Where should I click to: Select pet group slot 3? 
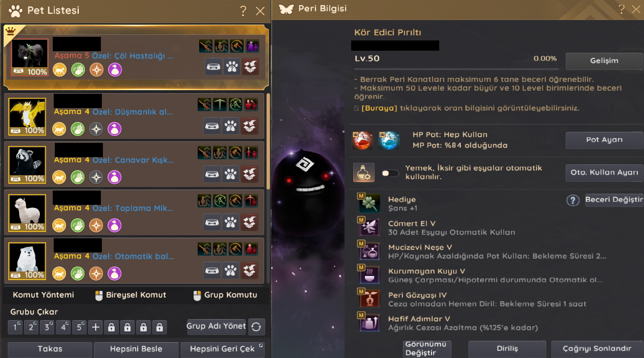[x=47, y=327]
